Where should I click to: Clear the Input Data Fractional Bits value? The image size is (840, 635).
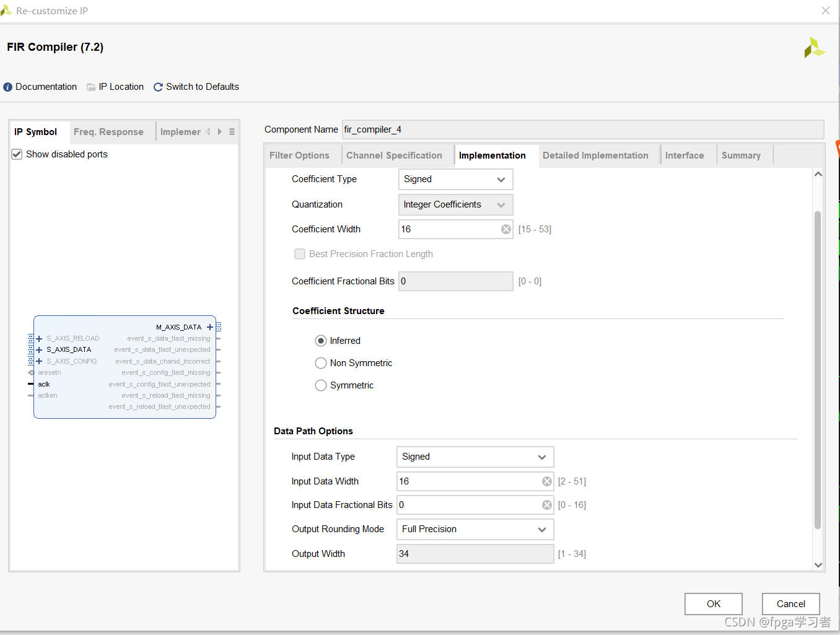tap(547, 505)
